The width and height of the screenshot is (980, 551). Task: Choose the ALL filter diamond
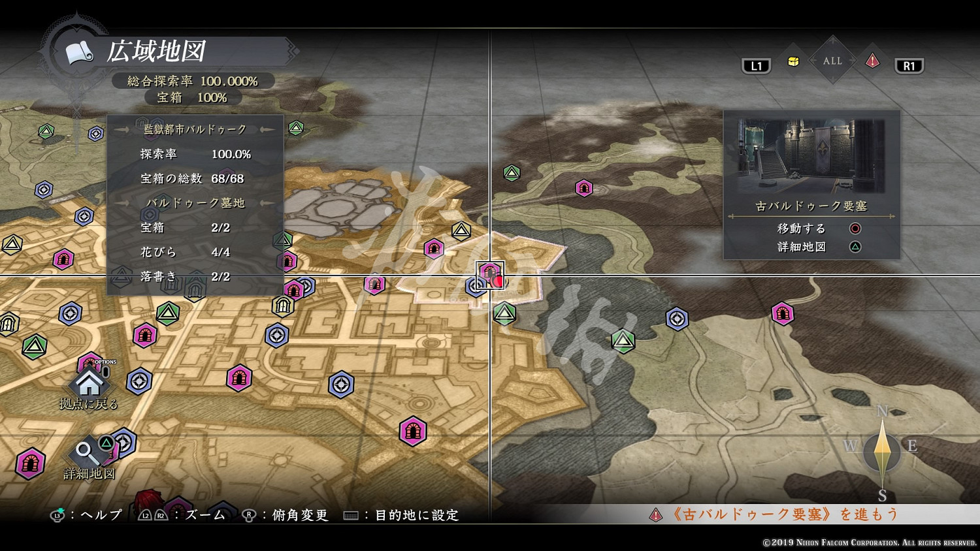pos(832,61)
